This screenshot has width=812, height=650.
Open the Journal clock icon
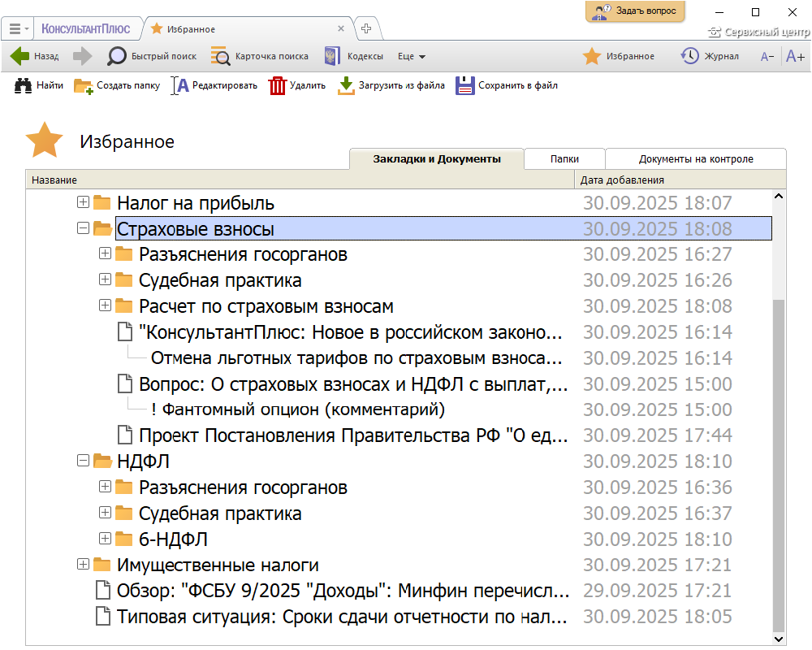pos(689,56)
